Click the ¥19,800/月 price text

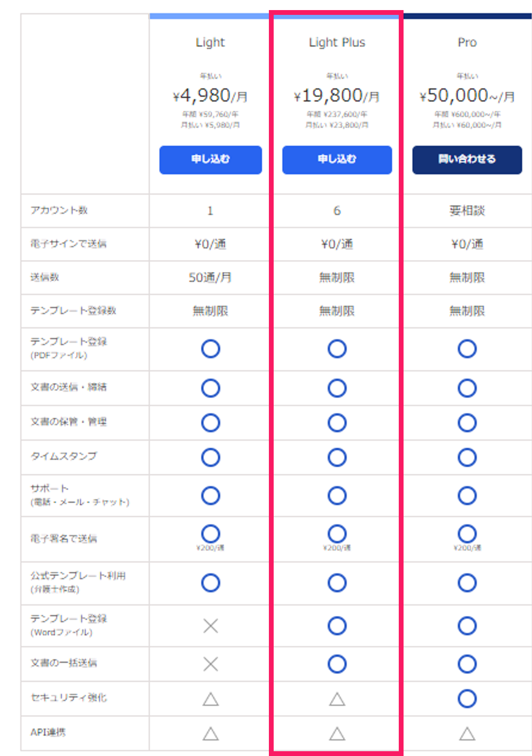pos(337,96)
